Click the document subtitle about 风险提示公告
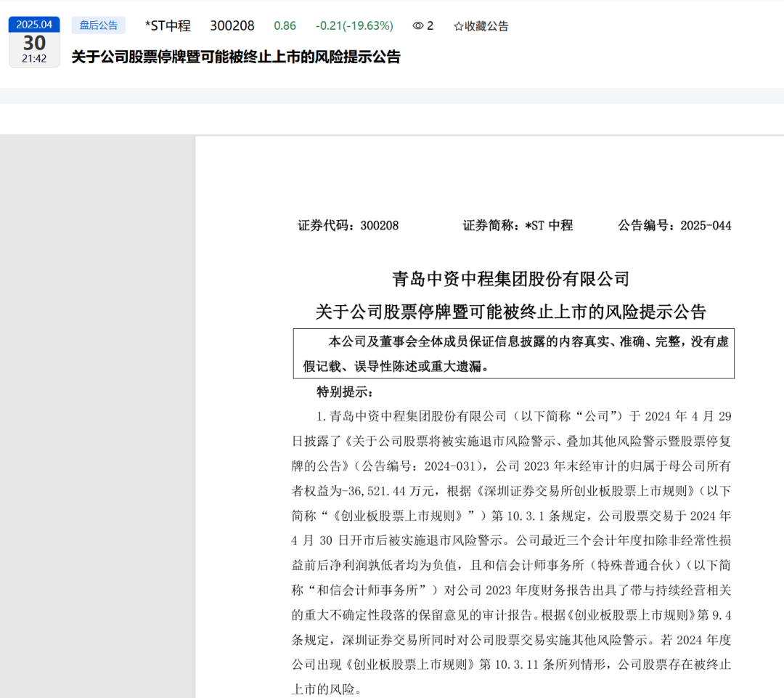Screen dimensions: 784x698 510,312
